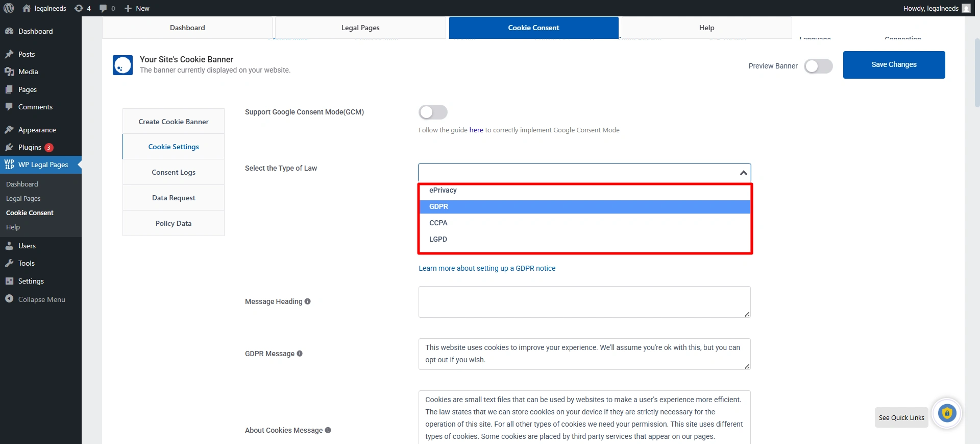Select GDPR from the law list
The image size is (980, 444).
439,206
